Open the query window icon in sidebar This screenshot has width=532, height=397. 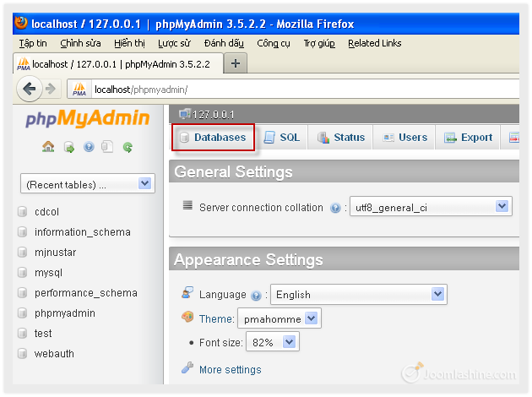107,147
